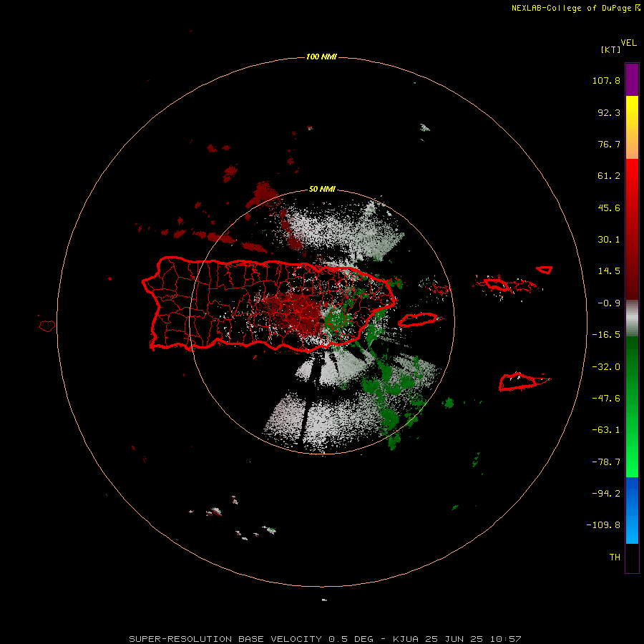Click the -16.5 velocity scale value
Image resolution: width=644 pixels, height=644 pixels.
(x=606, y=335)
